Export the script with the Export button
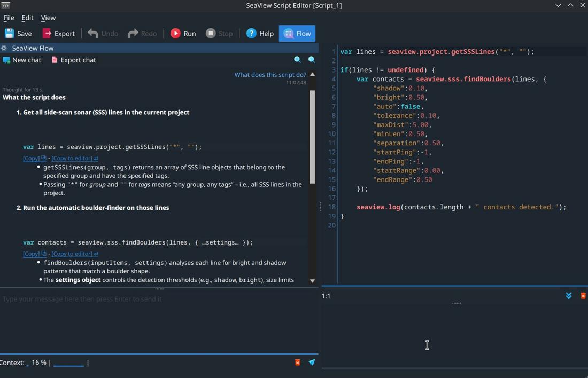 click(59, 33)
